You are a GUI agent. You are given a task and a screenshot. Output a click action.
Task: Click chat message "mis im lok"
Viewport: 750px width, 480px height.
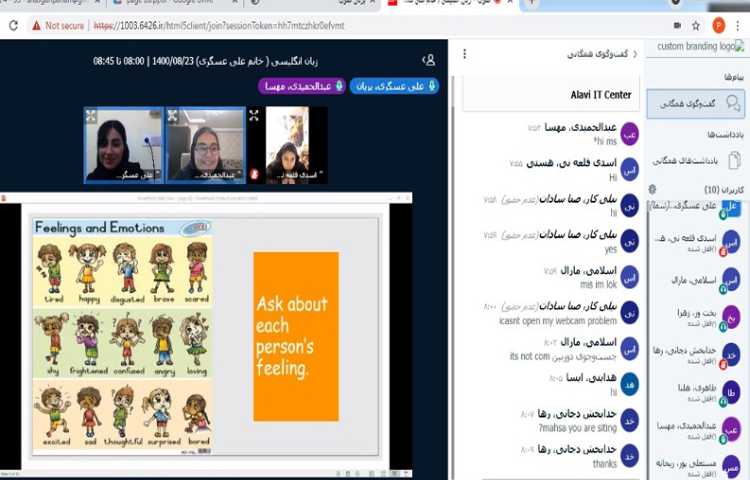[598, 284]
